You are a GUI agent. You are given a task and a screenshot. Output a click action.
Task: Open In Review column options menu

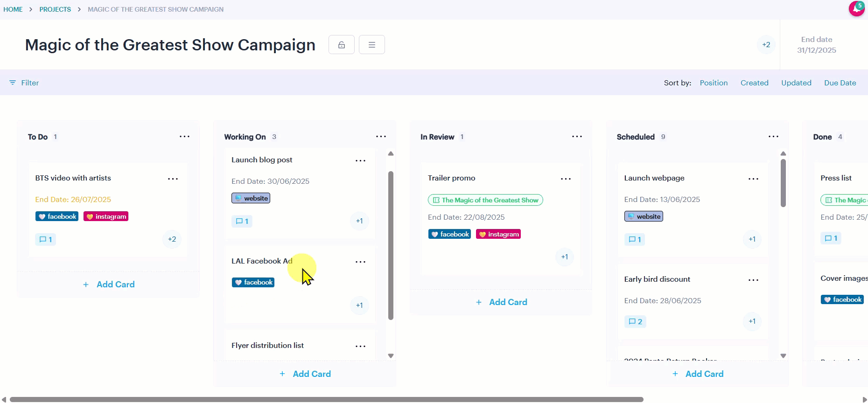click(x=577, y=137)
